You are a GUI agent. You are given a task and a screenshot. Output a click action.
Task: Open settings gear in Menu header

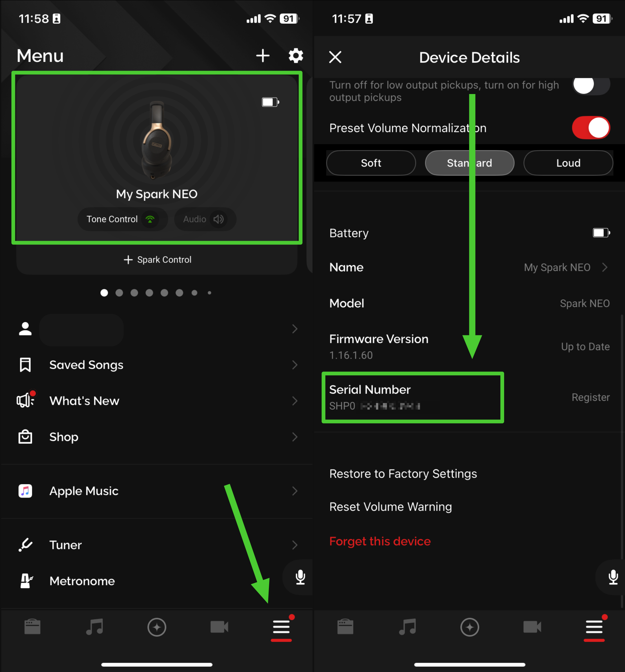pyautogui.click(x=296, y=56)
